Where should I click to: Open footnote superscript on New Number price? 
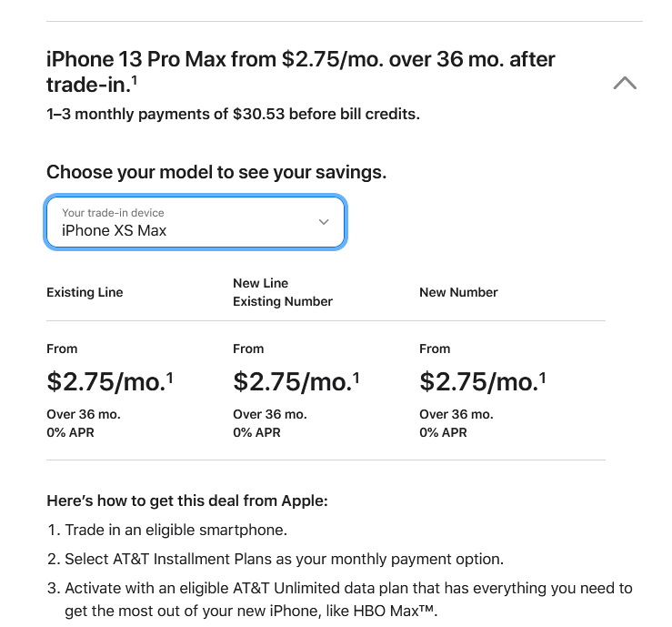click(x=543, y=378)
